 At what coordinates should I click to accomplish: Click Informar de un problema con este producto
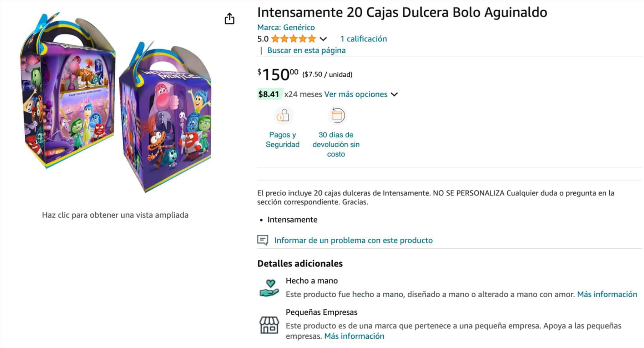pos(353,240)
